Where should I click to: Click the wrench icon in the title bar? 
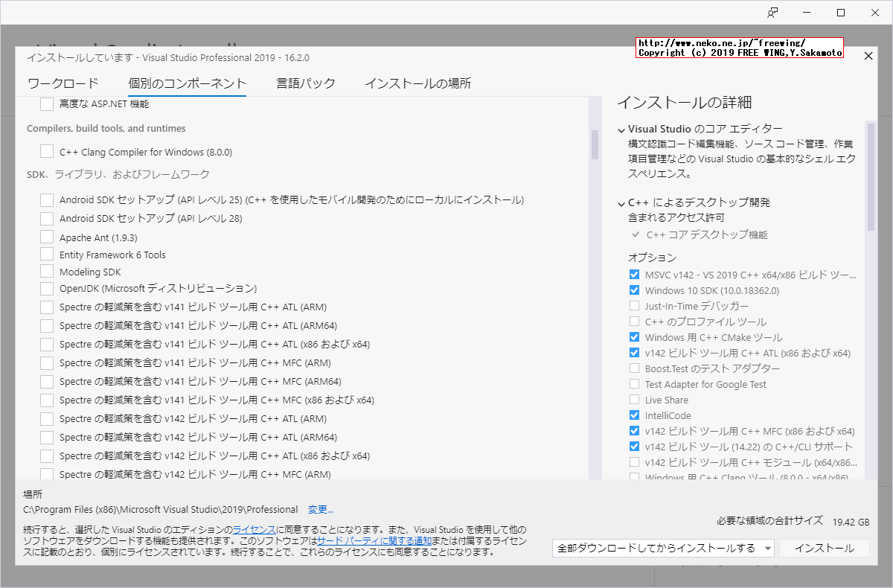pos(772,13)
